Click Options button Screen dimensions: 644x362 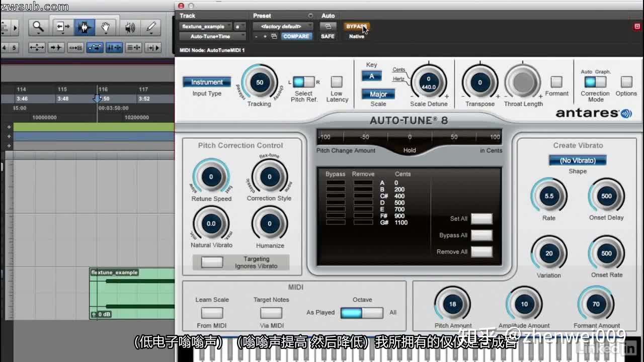pos(626,82)
